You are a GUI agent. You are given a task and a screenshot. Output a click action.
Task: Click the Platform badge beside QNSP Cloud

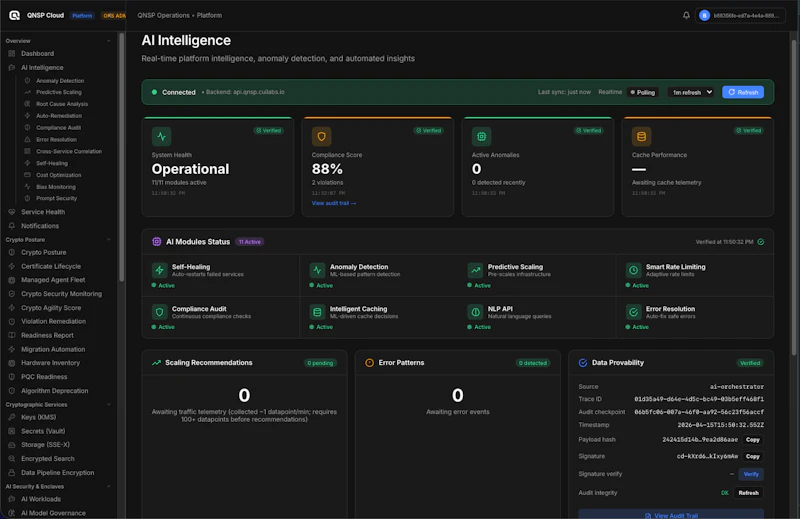[82, 16]
